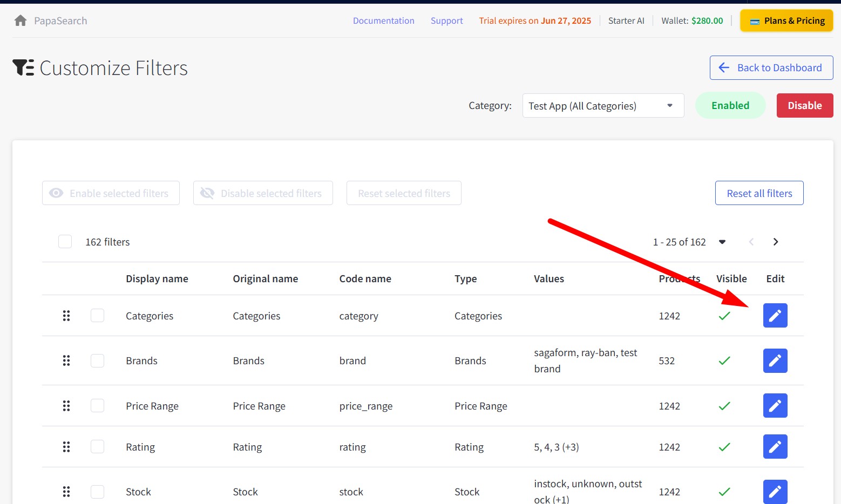Viewport: 841px width, 504px height.
Task: Click the Code name column header
Action: [365, 278]
